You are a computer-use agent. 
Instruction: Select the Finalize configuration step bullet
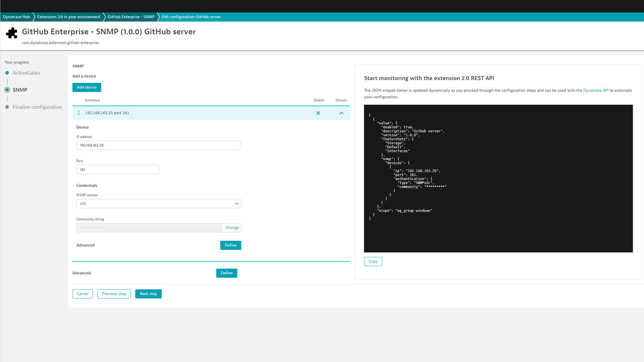tap(7, 107)
